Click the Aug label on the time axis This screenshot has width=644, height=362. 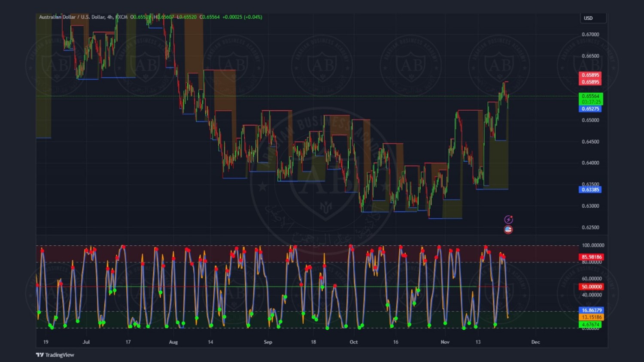[x=173, y=342]
